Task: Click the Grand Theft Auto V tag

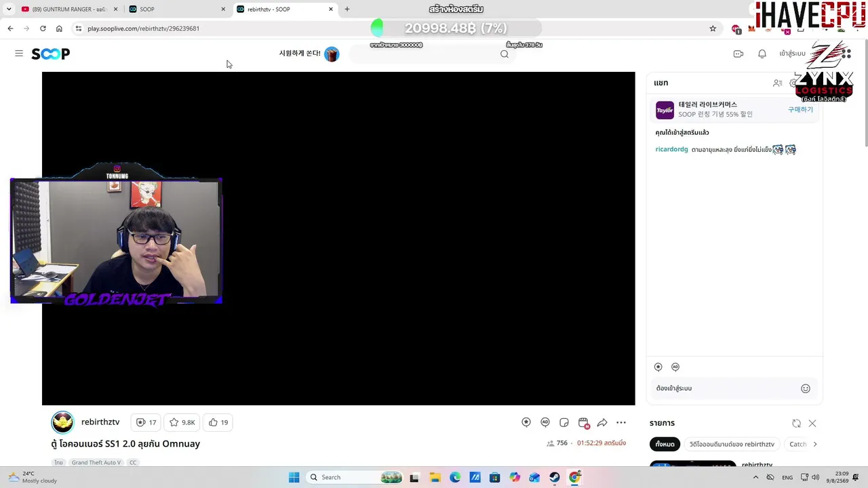Action: coord(96,462)
